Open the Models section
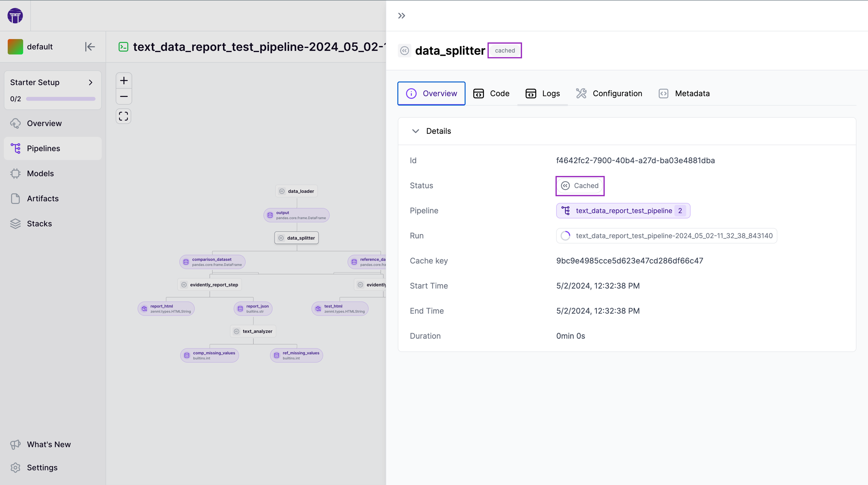This screenshot has height=485, width=868. click(x=40, y=173)
